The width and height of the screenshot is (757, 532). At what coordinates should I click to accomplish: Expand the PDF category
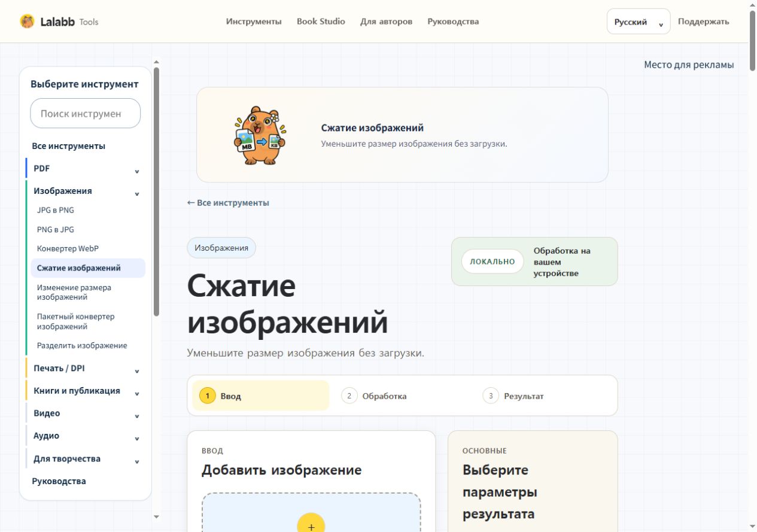click(x=86, y=169)
